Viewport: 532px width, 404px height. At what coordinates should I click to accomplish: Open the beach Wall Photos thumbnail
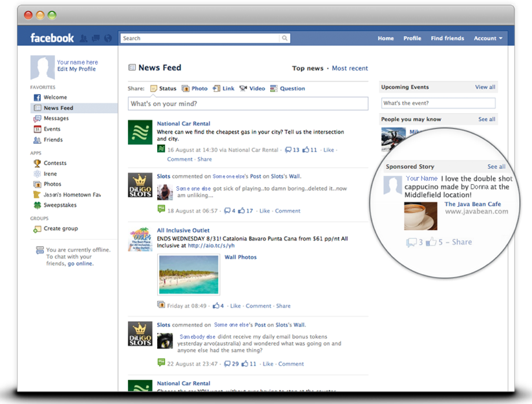(x=189, y=275)
